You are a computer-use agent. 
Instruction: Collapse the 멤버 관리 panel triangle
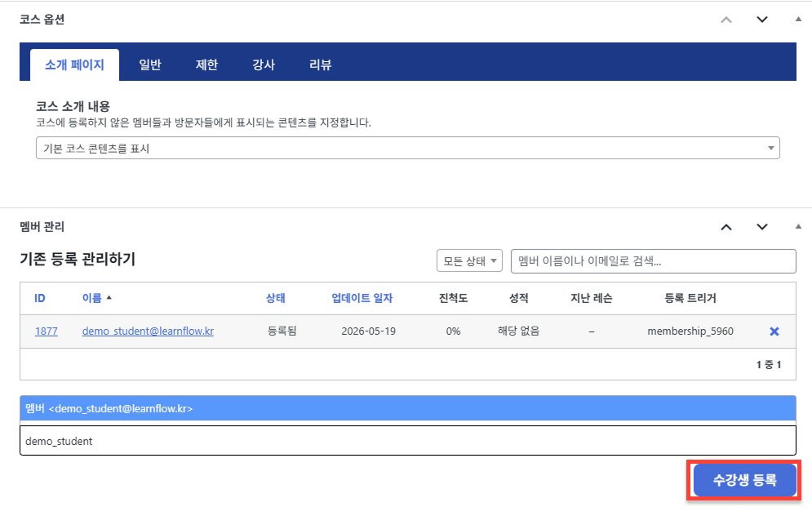[798, 226]
